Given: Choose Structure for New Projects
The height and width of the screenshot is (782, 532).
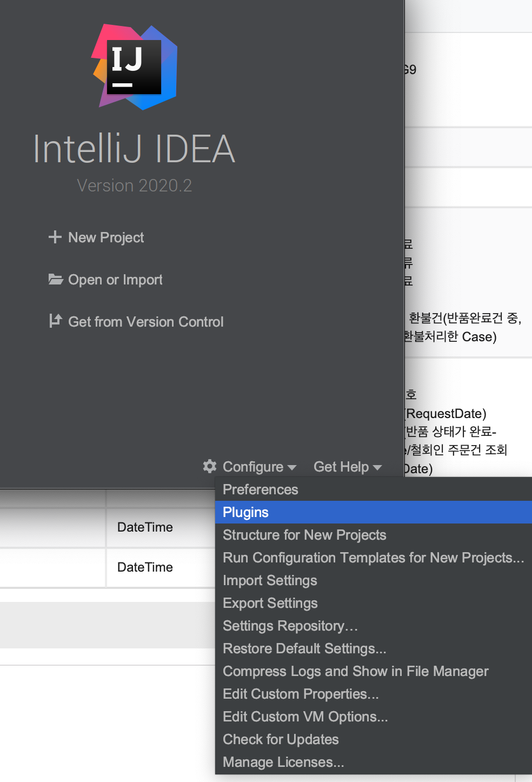Looking at the screenshot, I should point(374,535).
